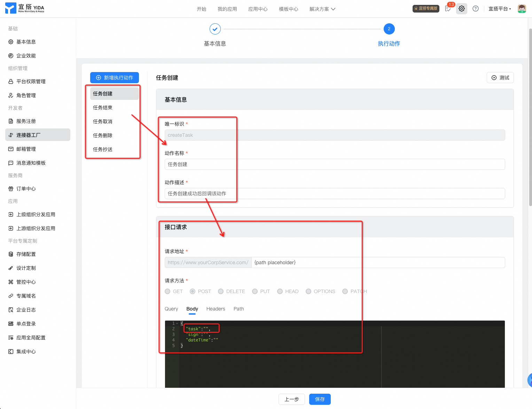Switch to the Headers tab

click(216, 309)
